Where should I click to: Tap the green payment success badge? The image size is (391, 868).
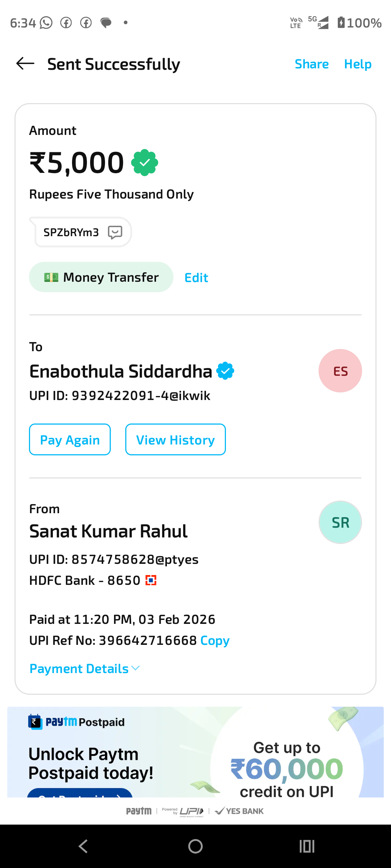click(144, 163)
